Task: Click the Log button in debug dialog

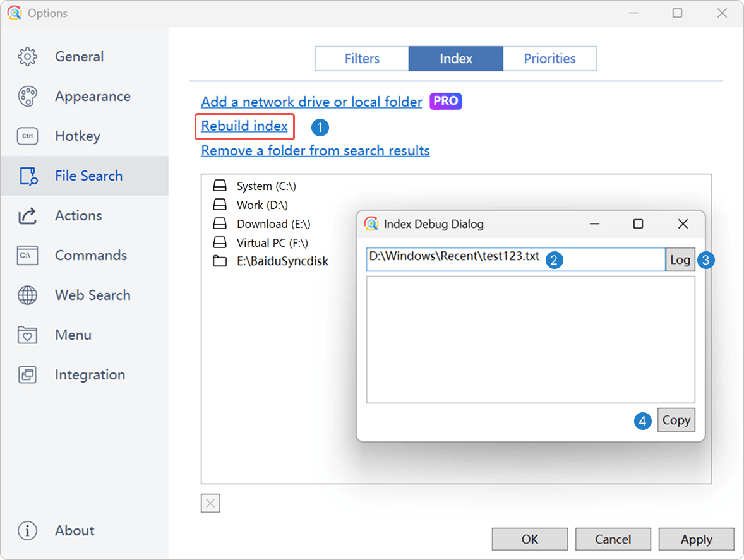Action: tap(680, 259)
